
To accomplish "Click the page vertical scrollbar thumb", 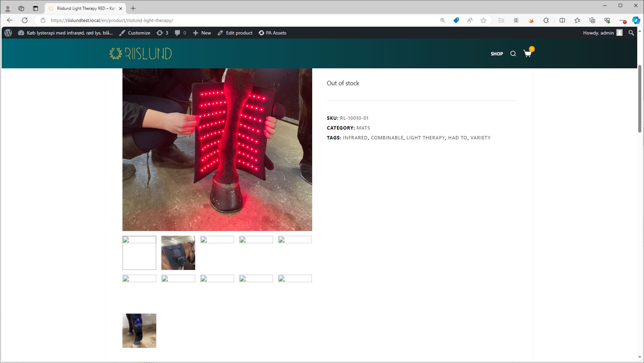I will pyautogui.click(x=640, y=98).
